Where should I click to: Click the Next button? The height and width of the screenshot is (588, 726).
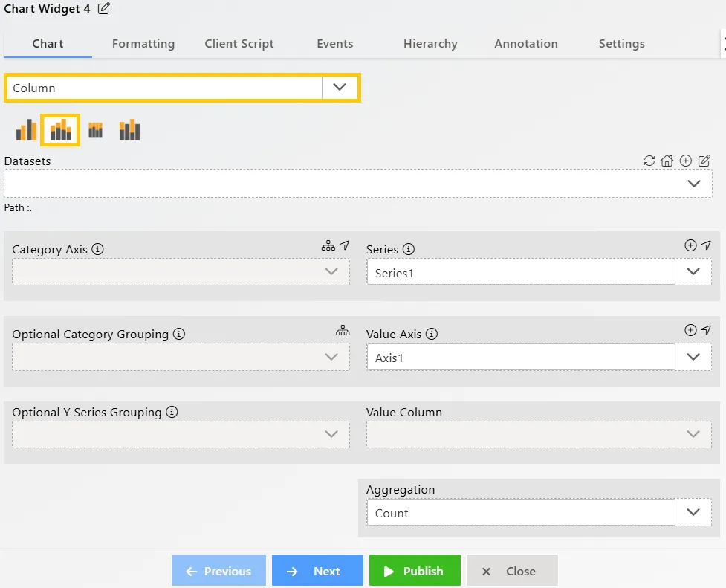(x=317, y=571)
